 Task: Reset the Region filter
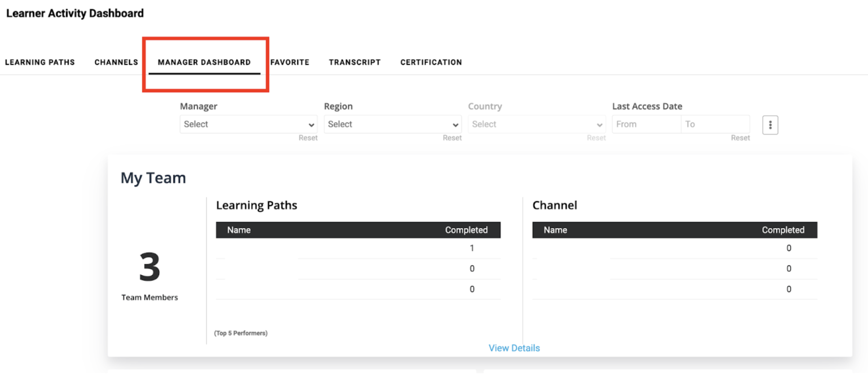coord(452,138)
